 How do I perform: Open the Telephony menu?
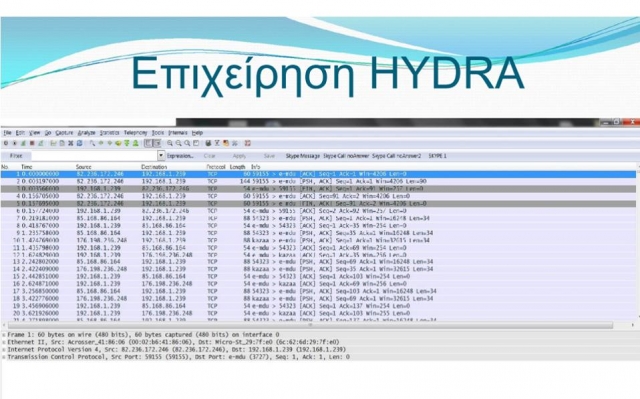pyautogui.click(x=135, y=133)
